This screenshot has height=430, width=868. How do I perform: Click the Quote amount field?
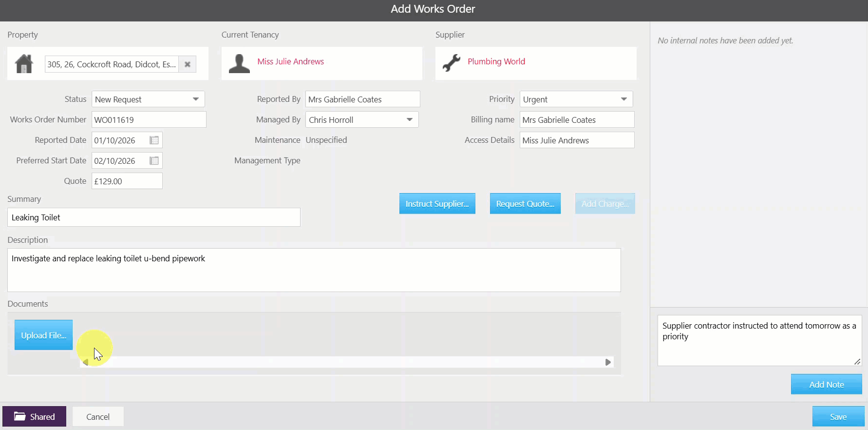click(x=127, y=181)
